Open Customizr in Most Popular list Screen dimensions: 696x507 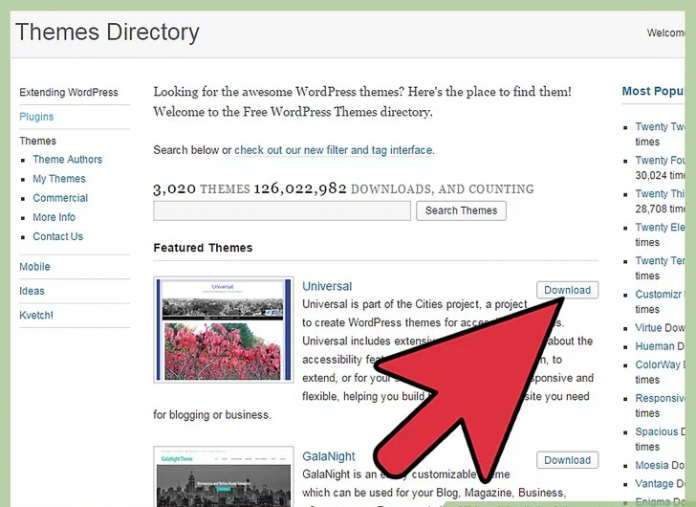(658, 294)
